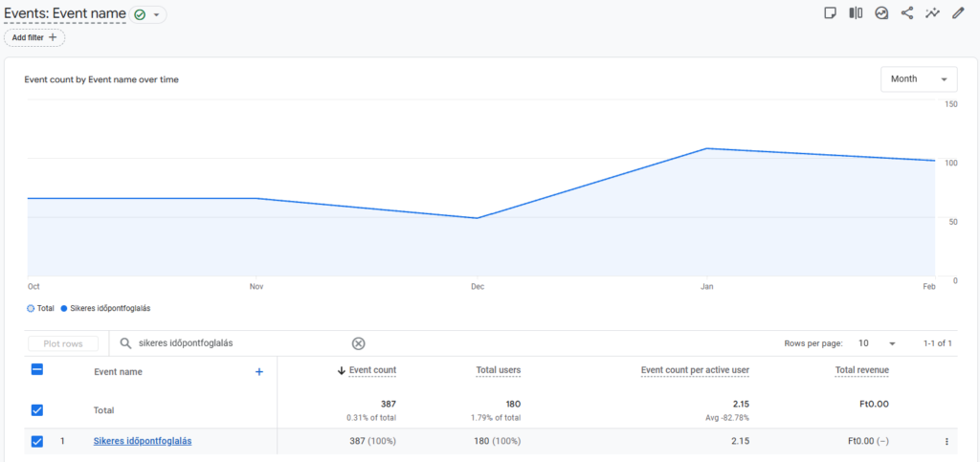Share this report
980x462 pixels.
point(907,13)
